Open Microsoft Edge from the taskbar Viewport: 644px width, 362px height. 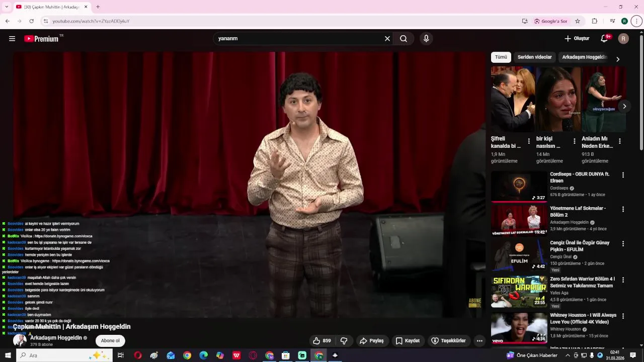pyautogui.click(x=204, y=355)
